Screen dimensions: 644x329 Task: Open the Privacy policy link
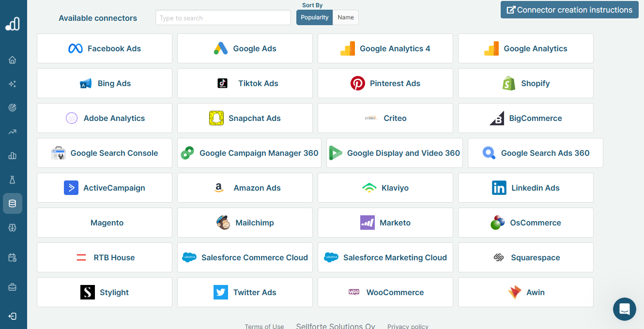tap(408, 326)
